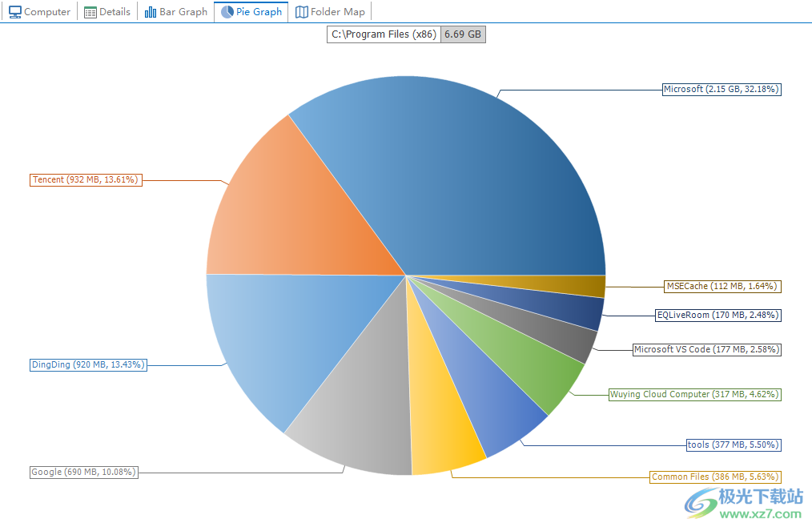Click the Microsoft (2.15 GB, 32.18%) label
This screenshot has height=527, width=812.
pos(722,89)
